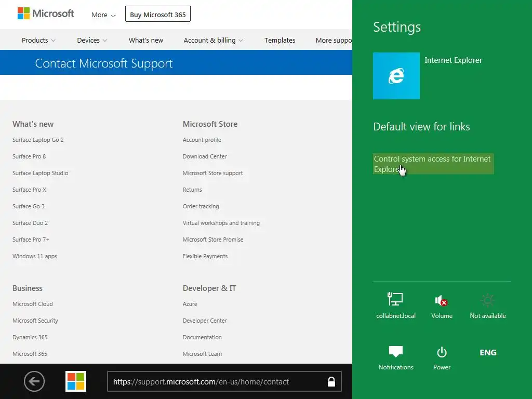Click the Contact Microsoft Support heading
The image size is (532, 399).
[x=104, y=63]
